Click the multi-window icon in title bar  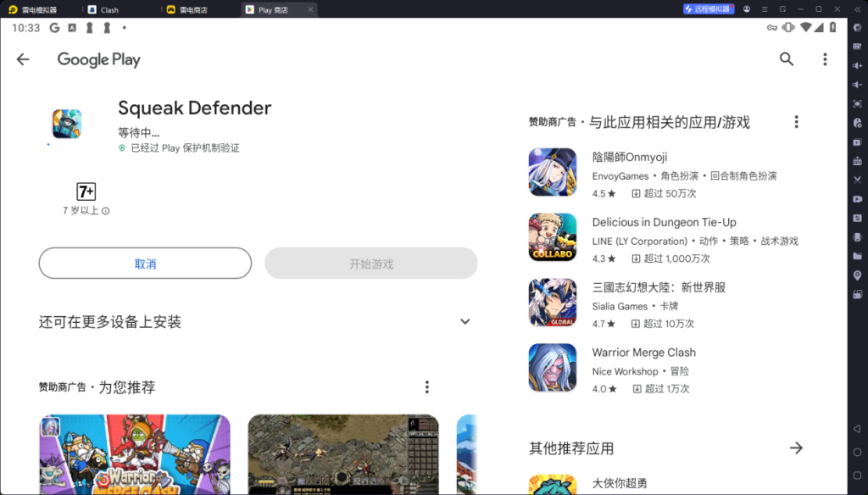pyautogui.click(x=782, y=9)
